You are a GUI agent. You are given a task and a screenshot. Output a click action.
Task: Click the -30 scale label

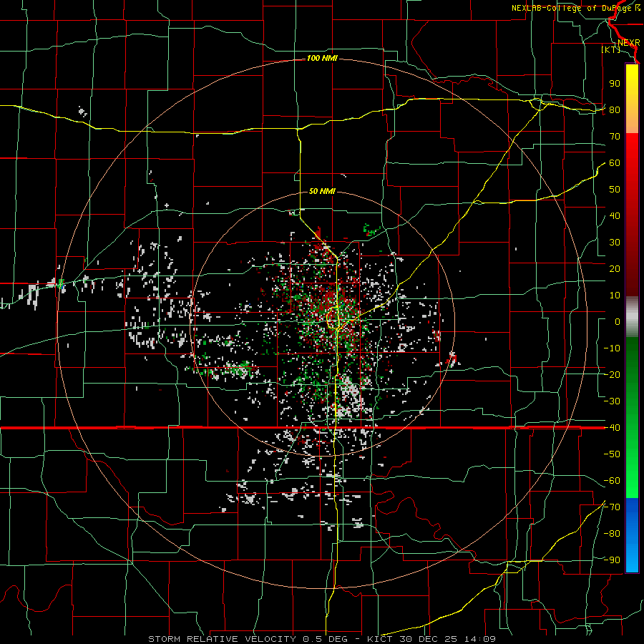coord(612,401)
